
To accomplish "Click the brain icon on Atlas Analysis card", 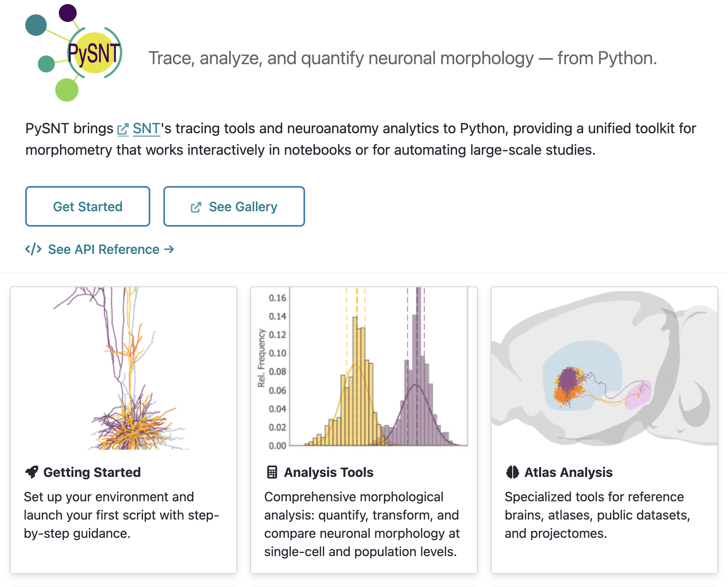I will (x=512, y=472).
